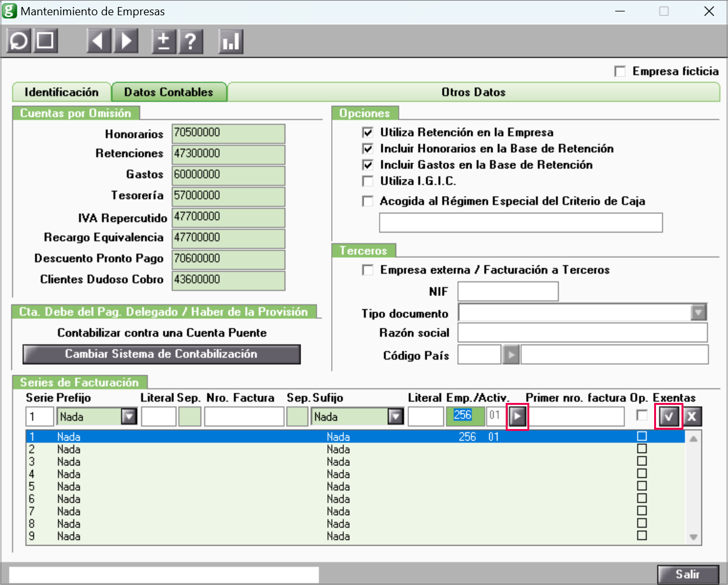Screen dimensions: 728x585
Task: Confirm series entry with checkmark button
Action: (668, 417)
